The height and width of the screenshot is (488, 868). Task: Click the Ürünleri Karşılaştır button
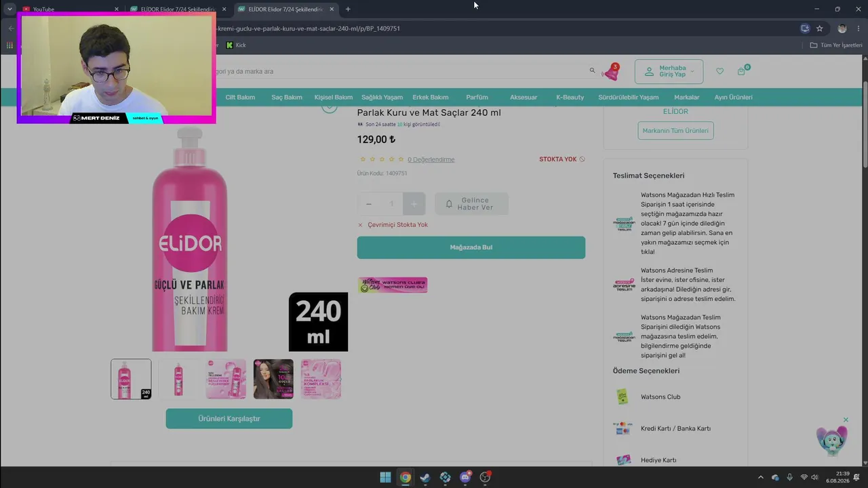pos(229,419)
